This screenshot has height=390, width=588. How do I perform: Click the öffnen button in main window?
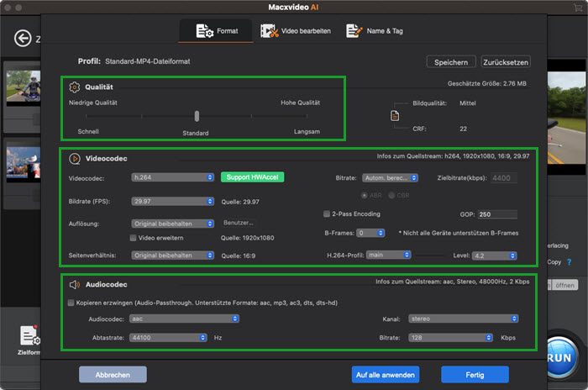tap(564, 285)
